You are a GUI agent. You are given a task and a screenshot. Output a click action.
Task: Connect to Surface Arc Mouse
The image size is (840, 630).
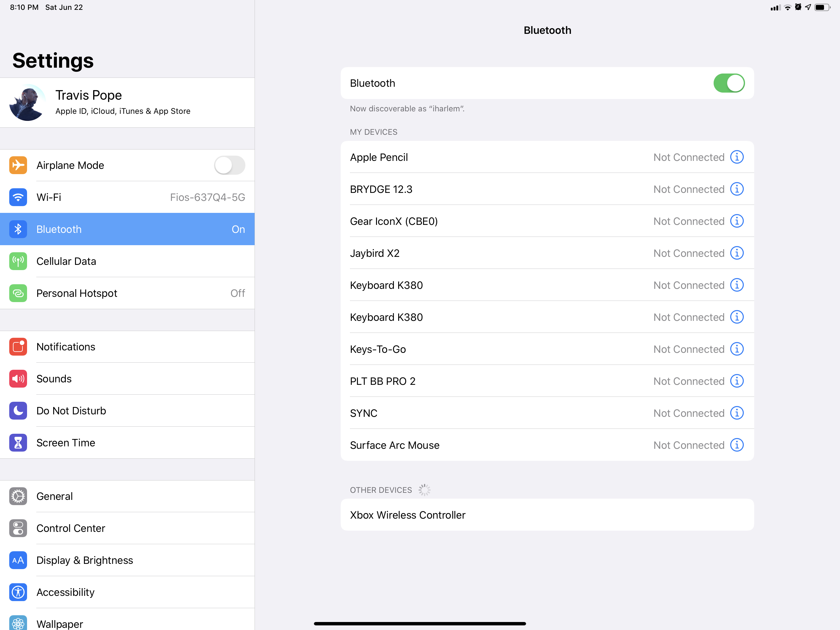[x=547, y=445]
